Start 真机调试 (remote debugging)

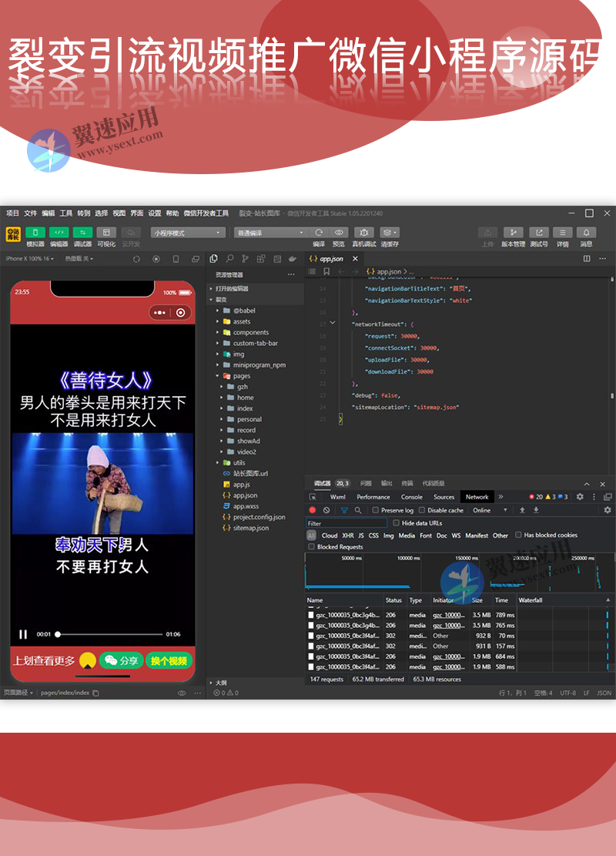click(364, 232)
